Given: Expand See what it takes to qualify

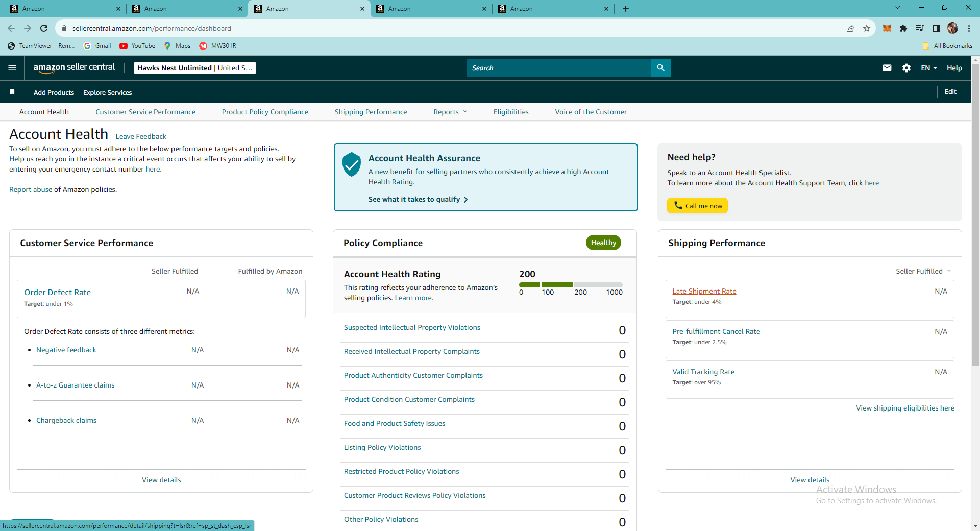Looking at the screenshot, I should [x=418, y=199].
